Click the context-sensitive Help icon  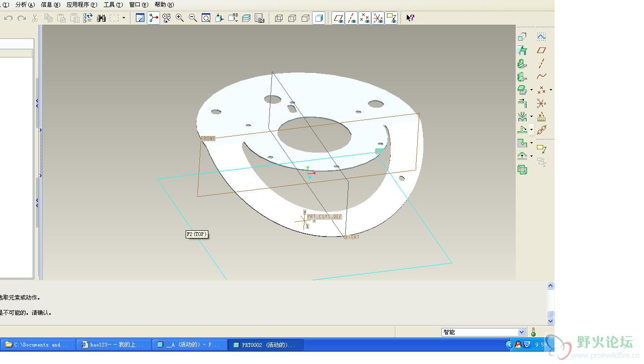[410, 18]
